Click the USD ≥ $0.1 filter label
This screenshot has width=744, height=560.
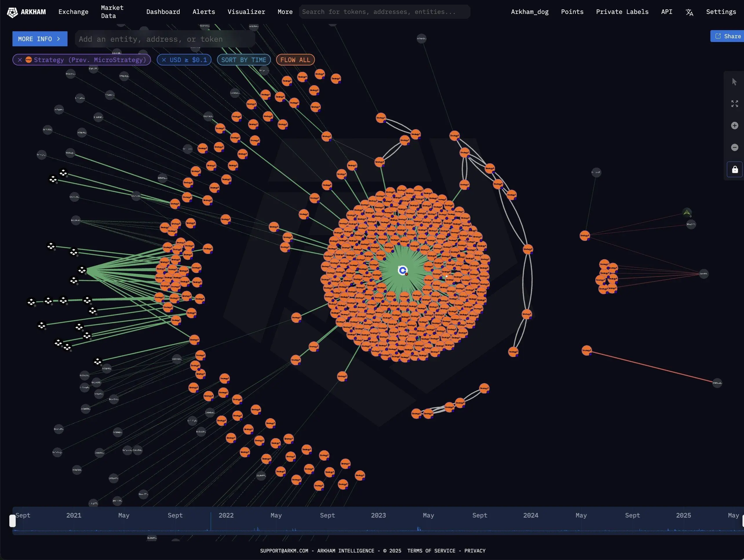[188, 60]
